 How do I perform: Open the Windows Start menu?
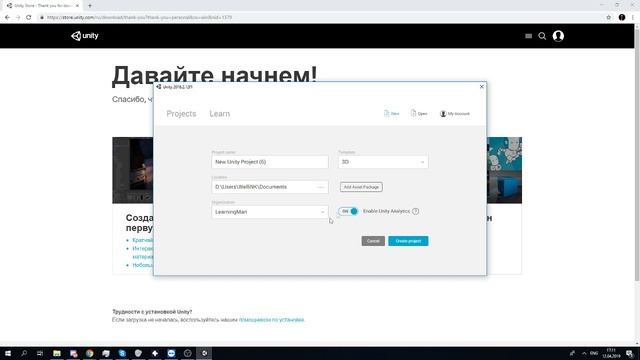pyautogui.click(x=8, y=353)
